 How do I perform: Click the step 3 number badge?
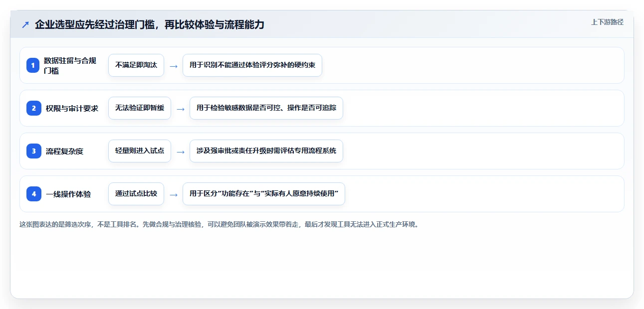point(33,151)
